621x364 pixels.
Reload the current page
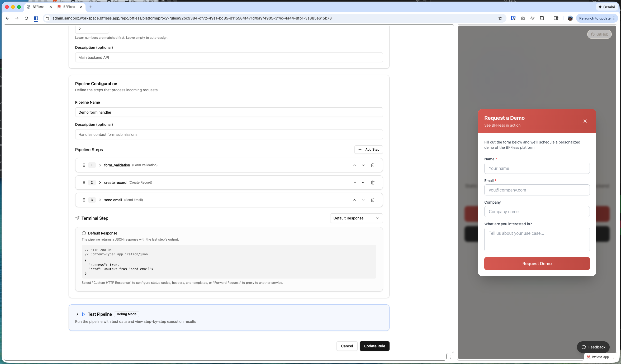26,18
